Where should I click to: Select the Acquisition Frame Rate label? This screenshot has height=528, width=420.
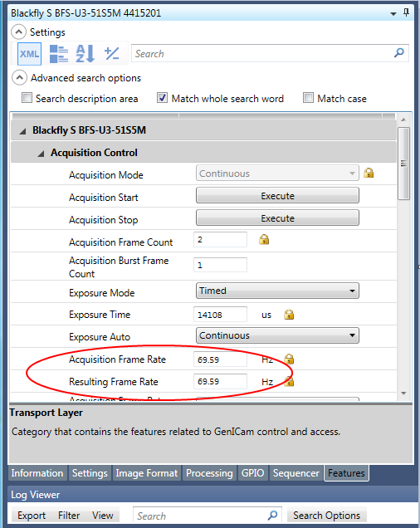pos(118,359)
